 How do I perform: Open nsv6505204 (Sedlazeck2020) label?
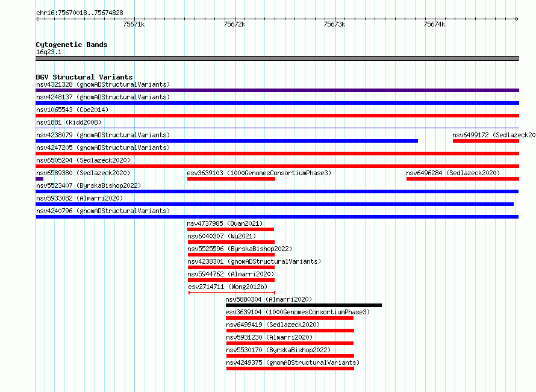(x=83, y=160)
